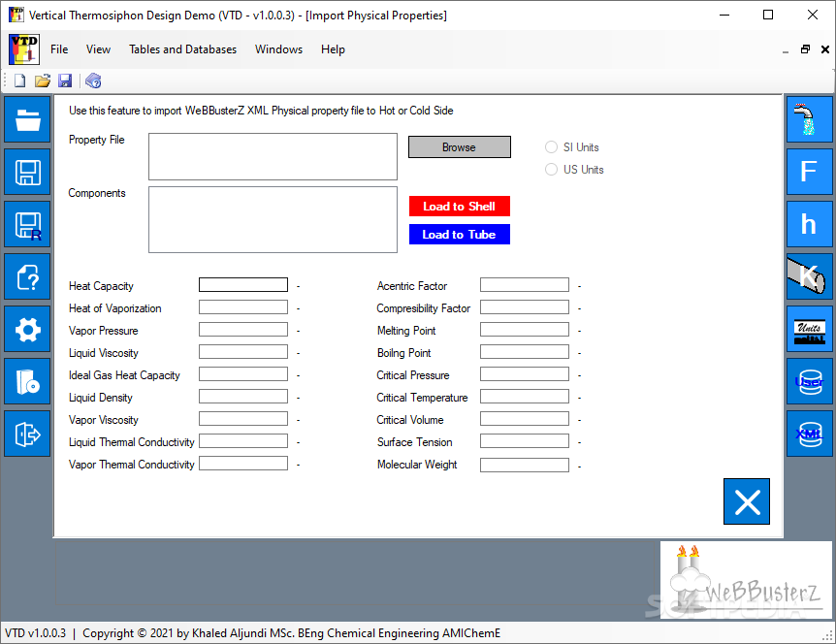Focus the Melting Point field
This screenshot has width=836, height=644.
click(x=525, y=330)
